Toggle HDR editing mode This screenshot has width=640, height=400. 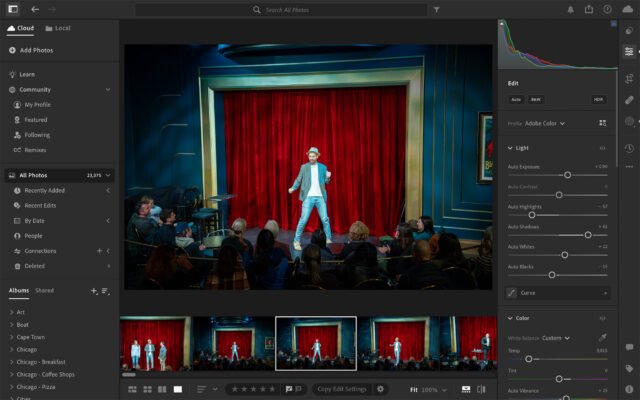[x=598, y=100]
